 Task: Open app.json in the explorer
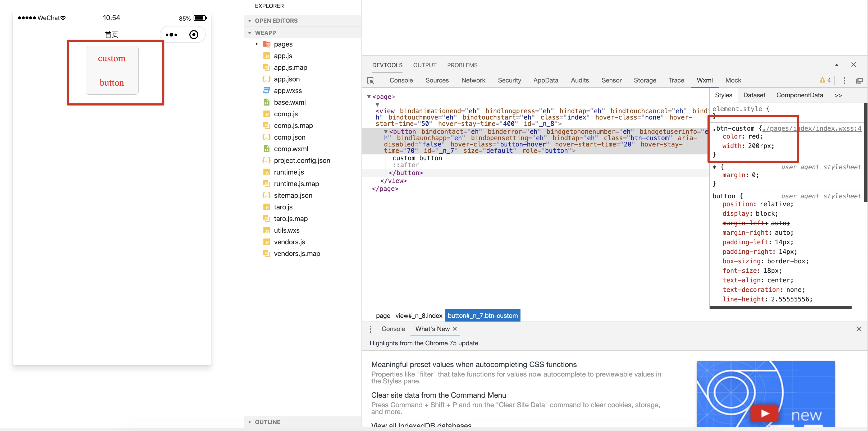coord(286,79)
